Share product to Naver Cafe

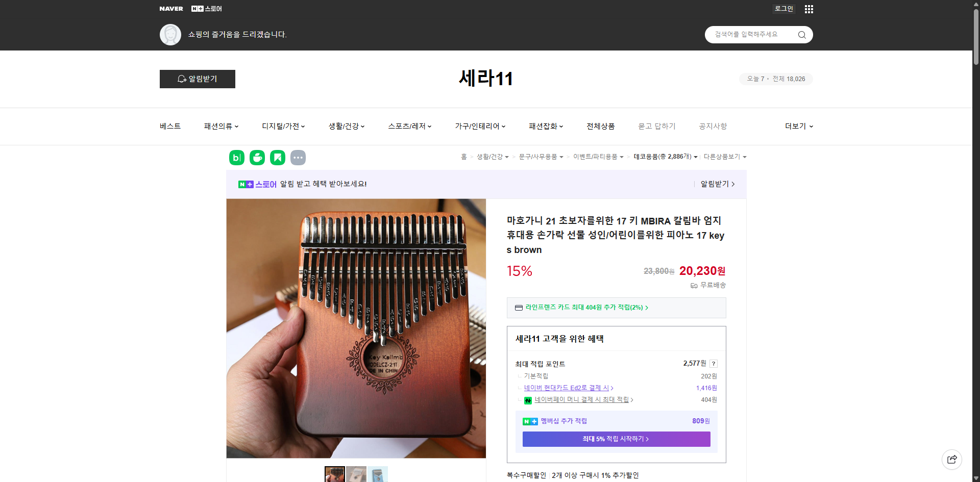coord(257,158)
